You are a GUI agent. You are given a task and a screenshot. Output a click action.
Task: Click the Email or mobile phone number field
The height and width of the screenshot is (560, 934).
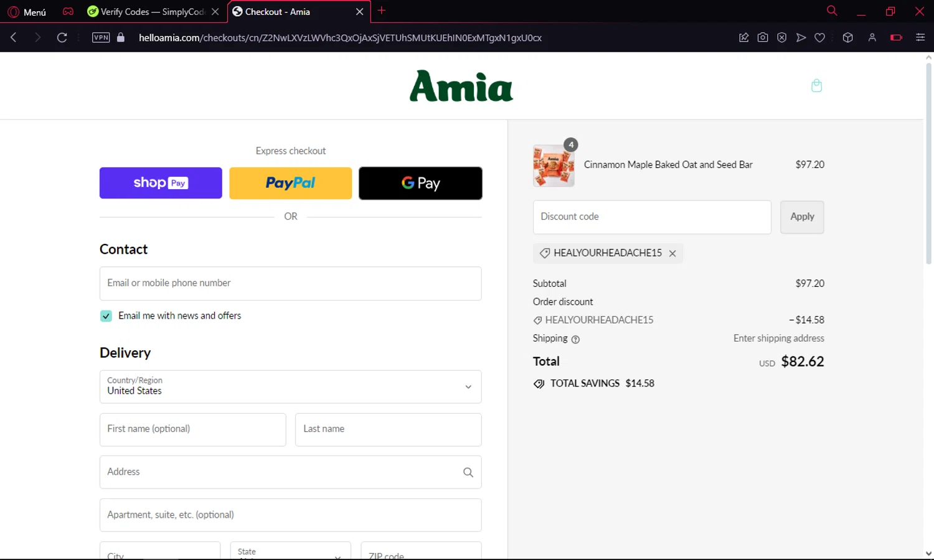(x=290, y=284)
